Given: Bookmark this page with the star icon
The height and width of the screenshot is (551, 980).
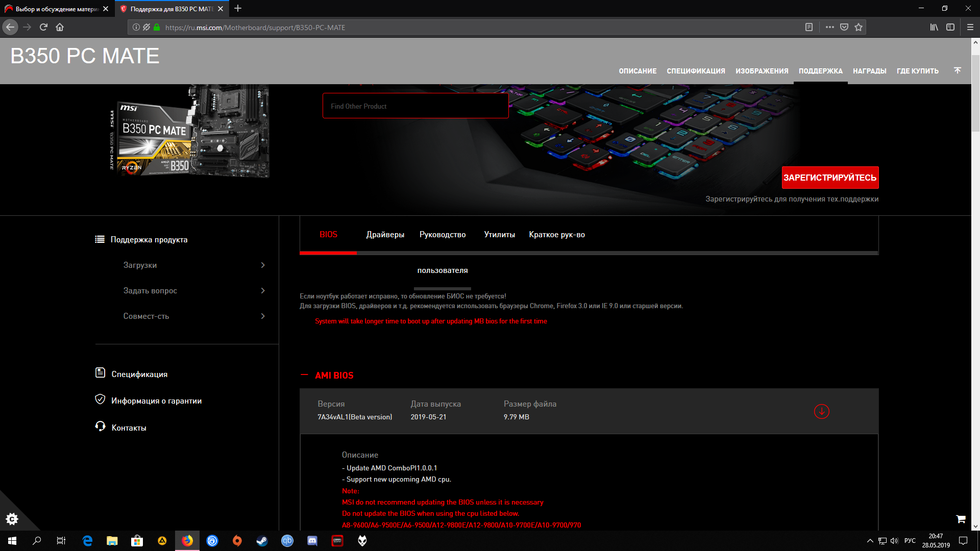Looking at the screenshot, I should click(x=859, y=27).
